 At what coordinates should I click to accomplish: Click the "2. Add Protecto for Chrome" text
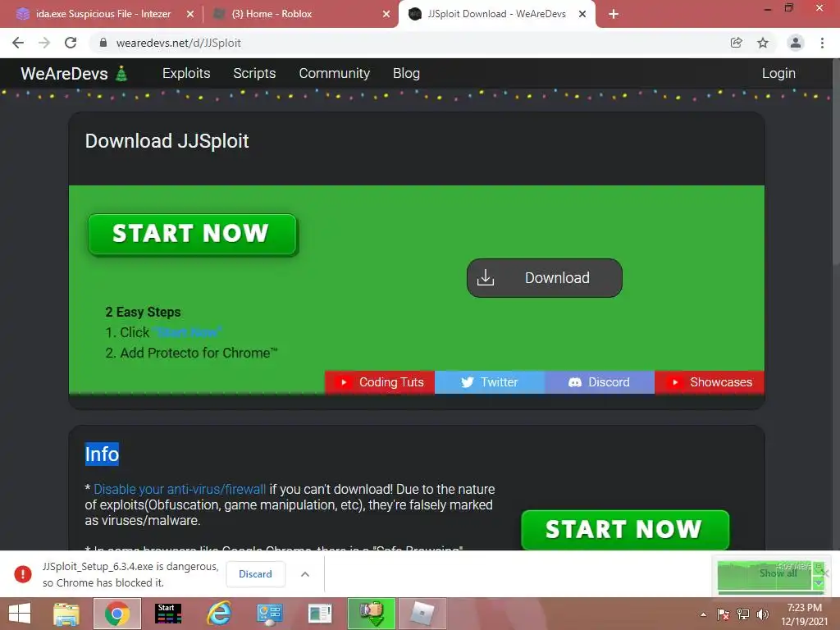(191, 353)
